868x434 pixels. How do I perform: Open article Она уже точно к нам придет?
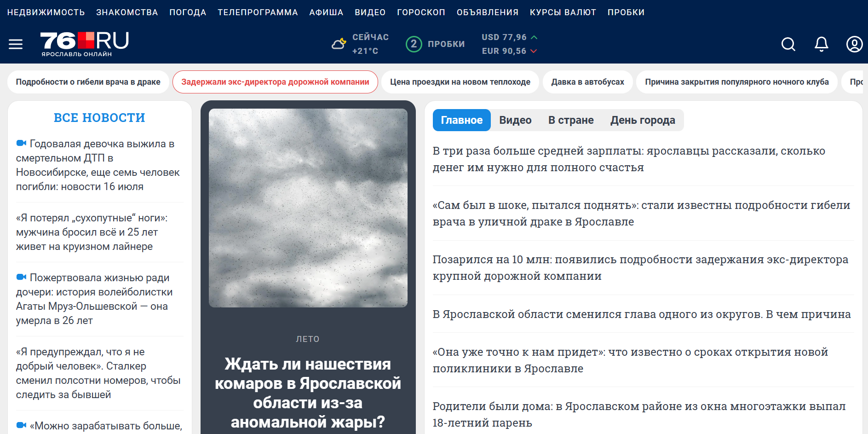pos(630,360)
